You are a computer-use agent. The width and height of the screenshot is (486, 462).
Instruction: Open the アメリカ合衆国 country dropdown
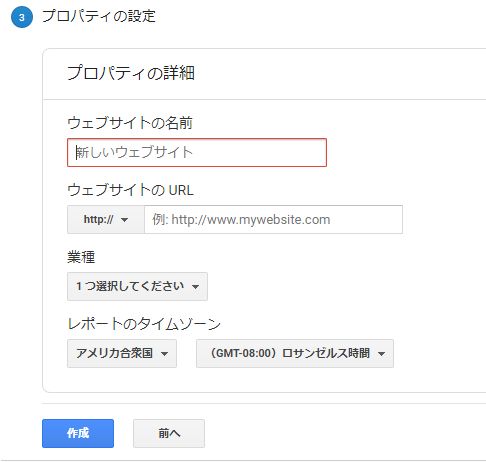[122, 354]
